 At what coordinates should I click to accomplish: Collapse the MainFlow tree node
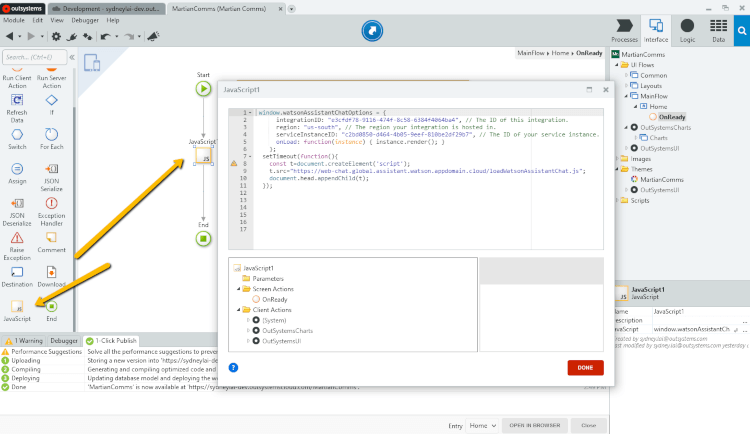coord(626,96)
